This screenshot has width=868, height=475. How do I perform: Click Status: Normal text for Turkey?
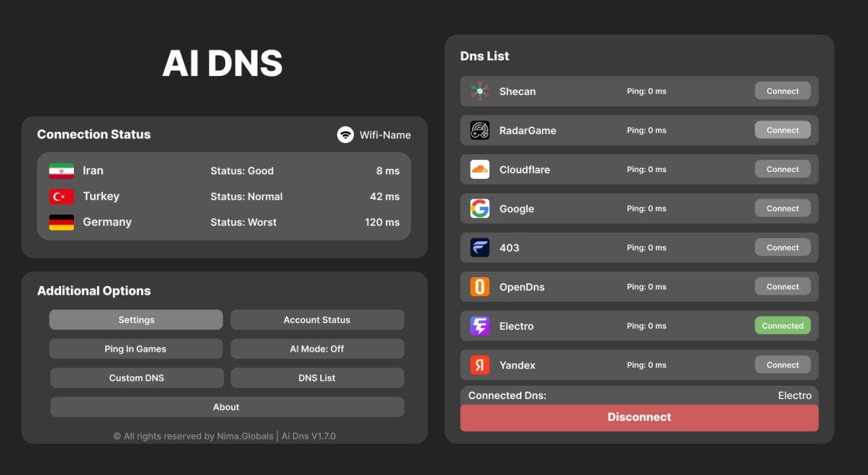click(246, 197)
